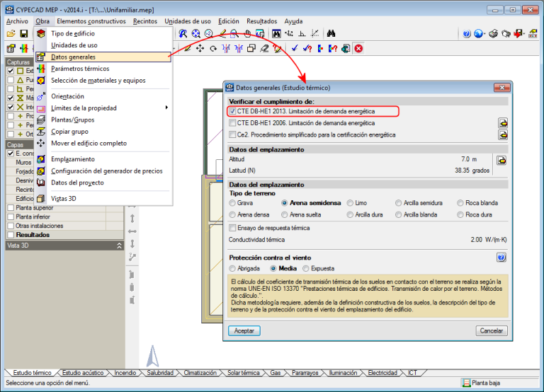Choose Expuesta wind protection option
Viewport: 544px width, 392px height.
coord(306,269)
